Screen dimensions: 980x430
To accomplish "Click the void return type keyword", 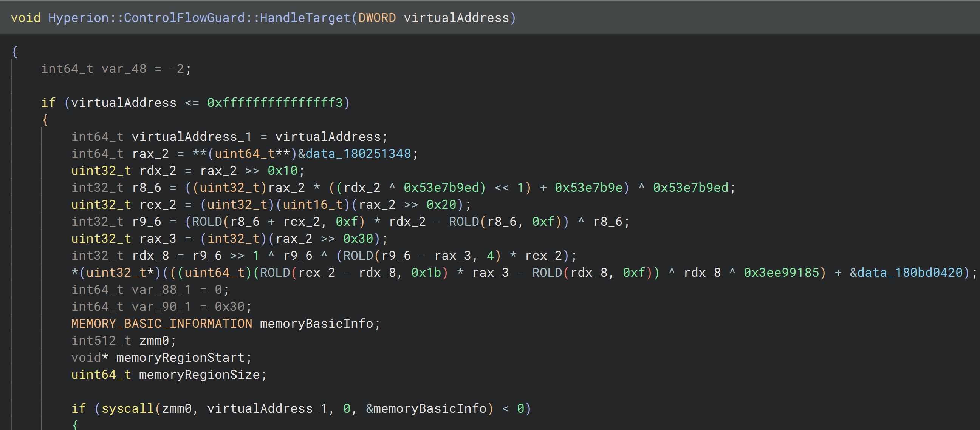I will tap(25, 18).
